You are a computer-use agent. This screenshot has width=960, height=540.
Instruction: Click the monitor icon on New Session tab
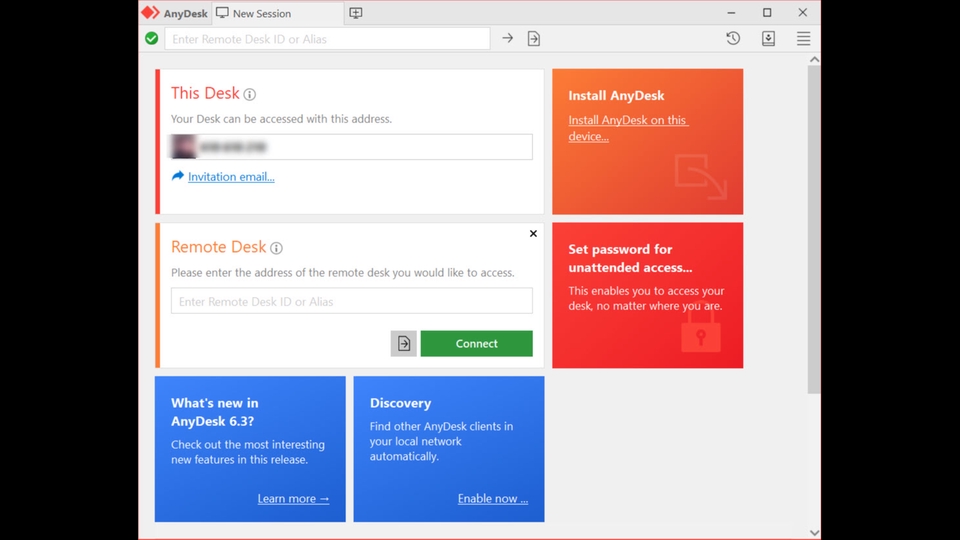tap(222, 13)
